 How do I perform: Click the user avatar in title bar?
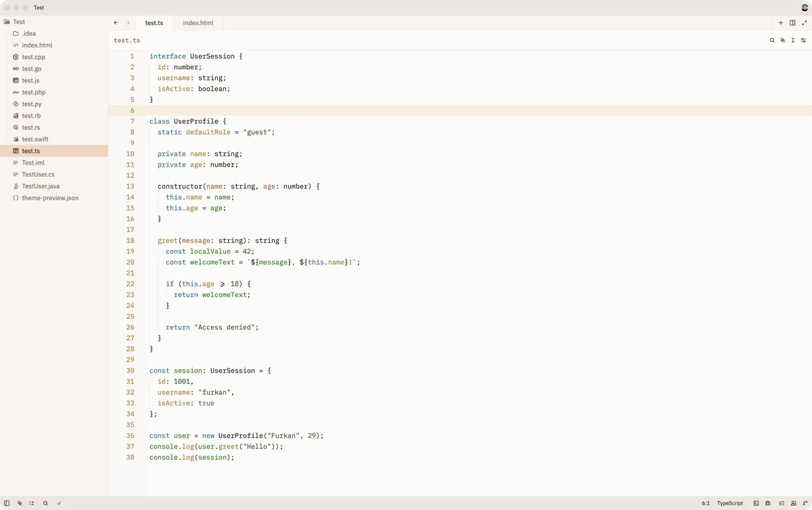[x=805, y=7]
